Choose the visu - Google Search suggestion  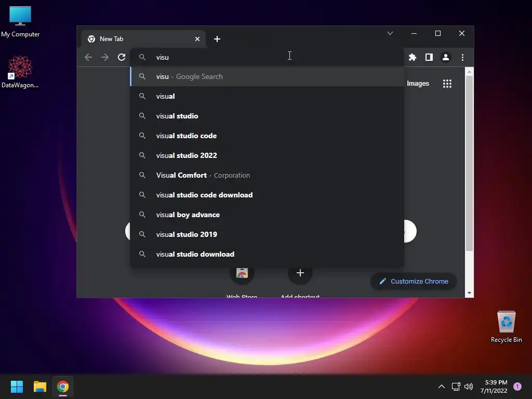click(267, 76)
